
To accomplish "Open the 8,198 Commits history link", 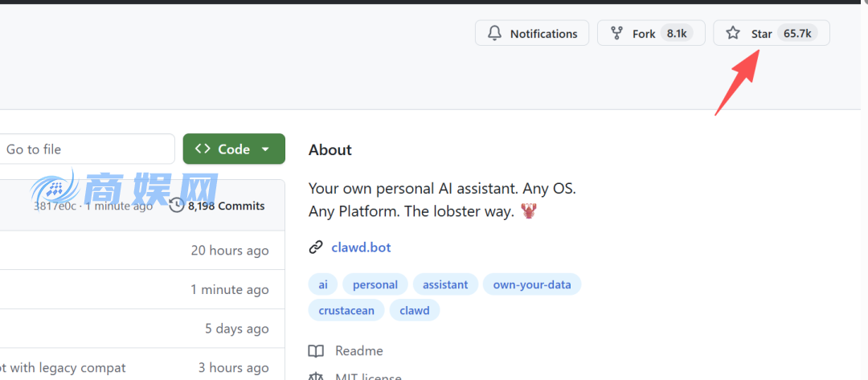I will click(x=225, y=206).
